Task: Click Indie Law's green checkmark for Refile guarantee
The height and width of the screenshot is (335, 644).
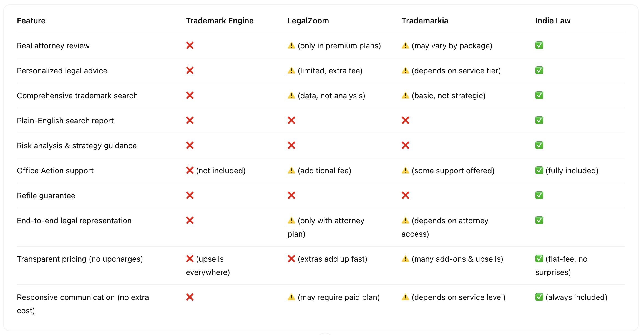Action: [539, 195]
